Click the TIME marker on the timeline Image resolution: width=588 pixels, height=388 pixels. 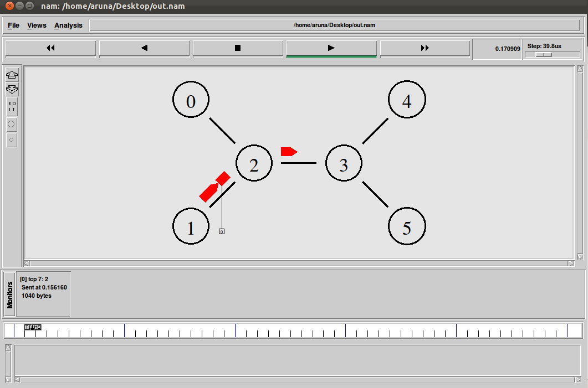click(32, 327)
